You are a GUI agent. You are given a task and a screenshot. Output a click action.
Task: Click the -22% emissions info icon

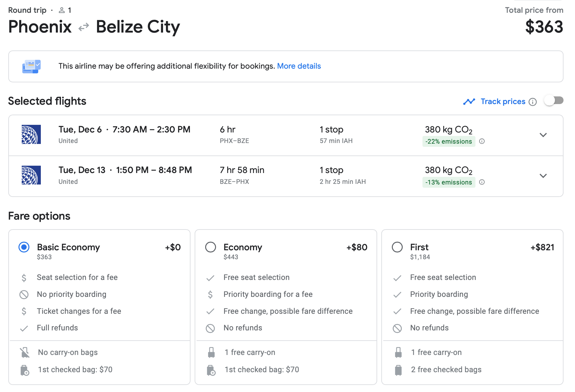pos(482,141)
